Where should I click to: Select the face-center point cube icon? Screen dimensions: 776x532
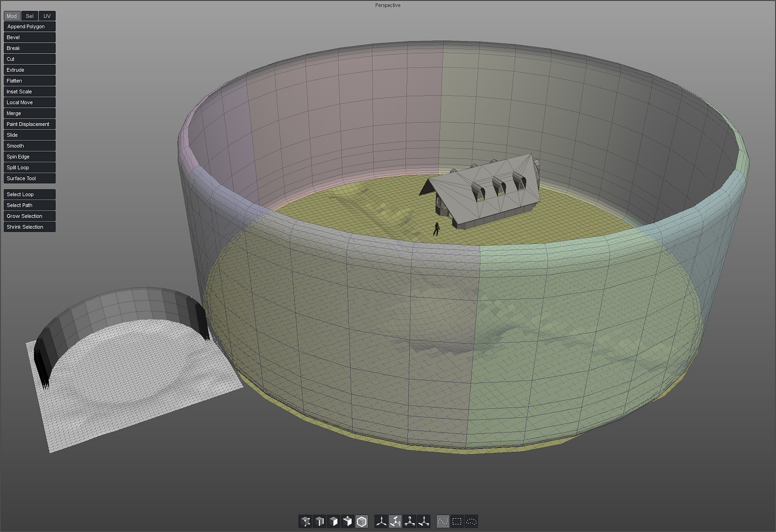point(348,521)
